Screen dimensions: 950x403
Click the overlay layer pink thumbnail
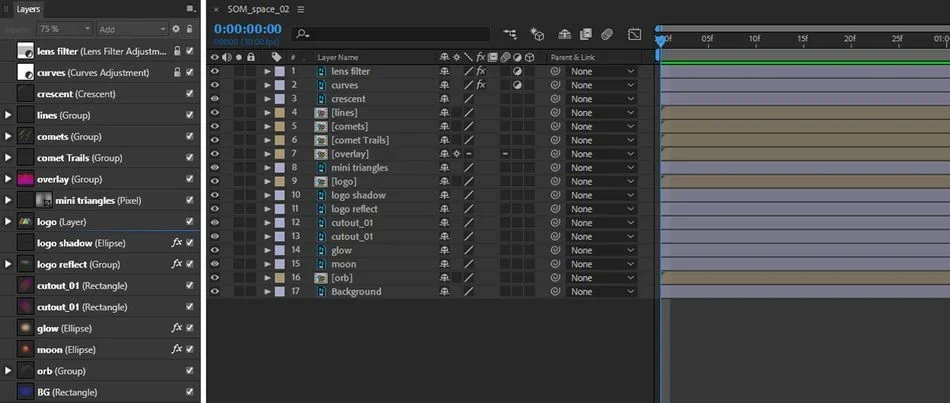(25, 179)
